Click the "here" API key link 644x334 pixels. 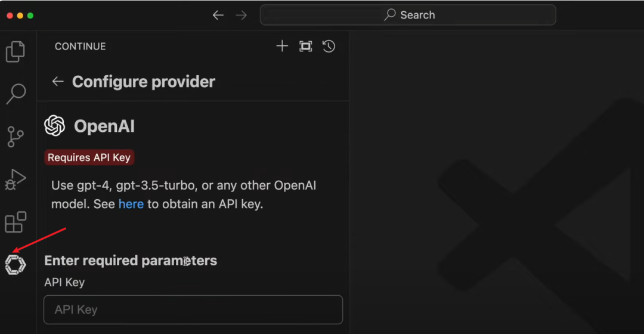coord(131,204)
